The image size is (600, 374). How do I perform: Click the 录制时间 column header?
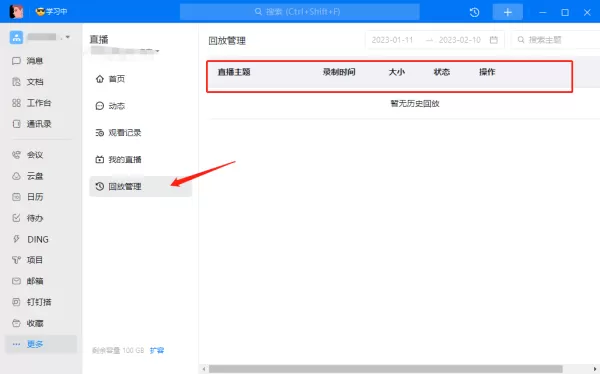coord(339,72)
